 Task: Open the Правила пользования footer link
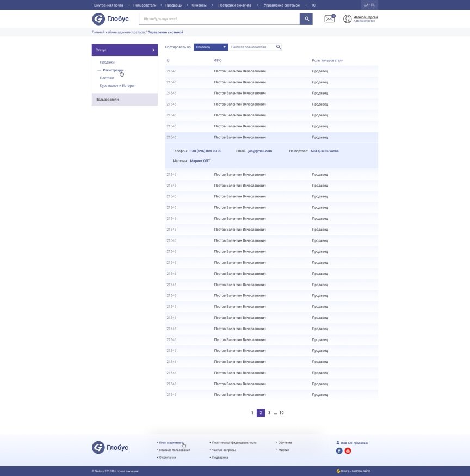click(x=175, y=450)
